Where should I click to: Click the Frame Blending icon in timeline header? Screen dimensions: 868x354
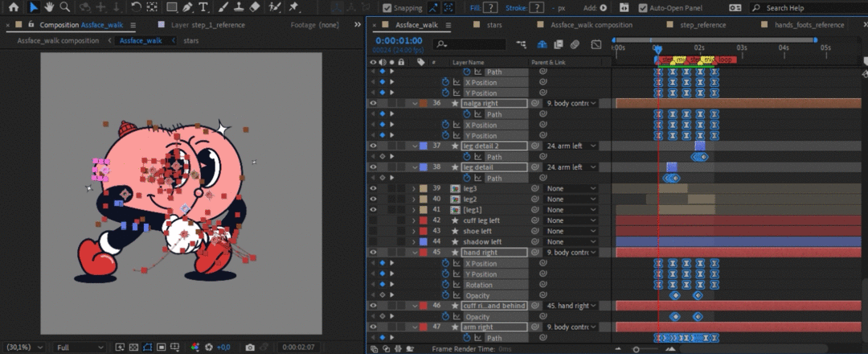pyautogui.click(x=558, y=44)
